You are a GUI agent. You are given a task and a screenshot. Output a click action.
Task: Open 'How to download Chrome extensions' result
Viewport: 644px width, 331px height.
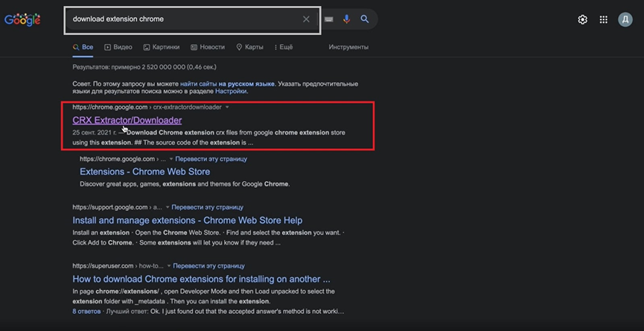click(x=201, y=279)
